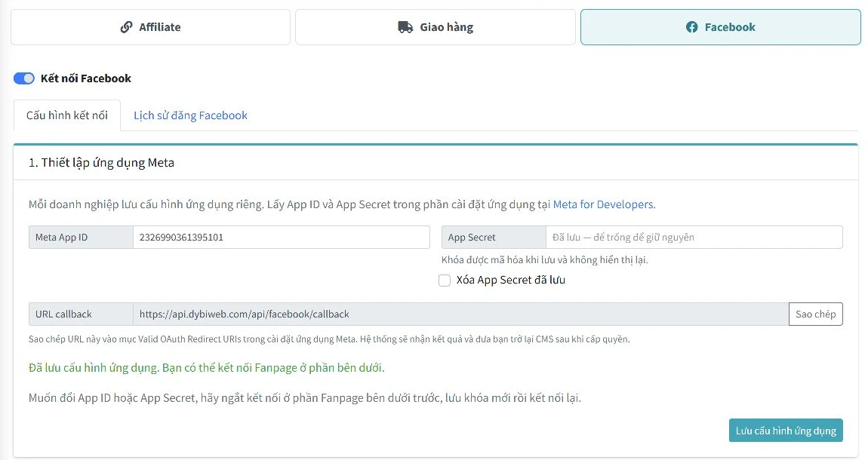Click the Sao chép URL này instruction text
Image resolution: width=868 pixels, height=460 pixels.
tap(329, 339)
